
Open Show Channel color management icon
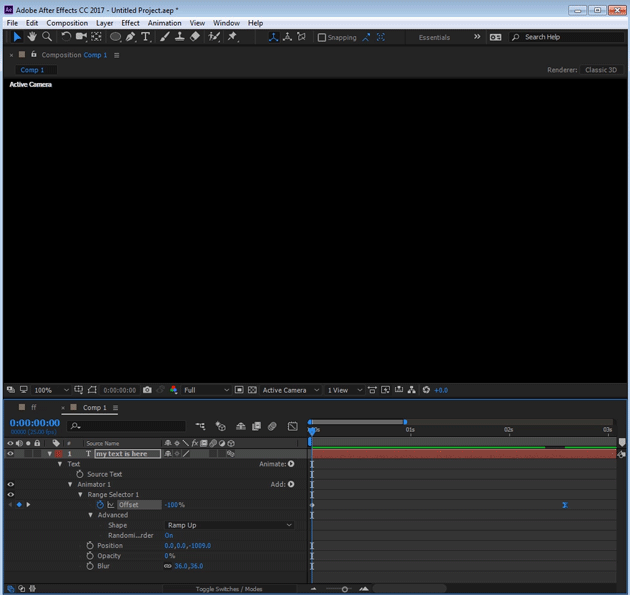coord(174,390)
